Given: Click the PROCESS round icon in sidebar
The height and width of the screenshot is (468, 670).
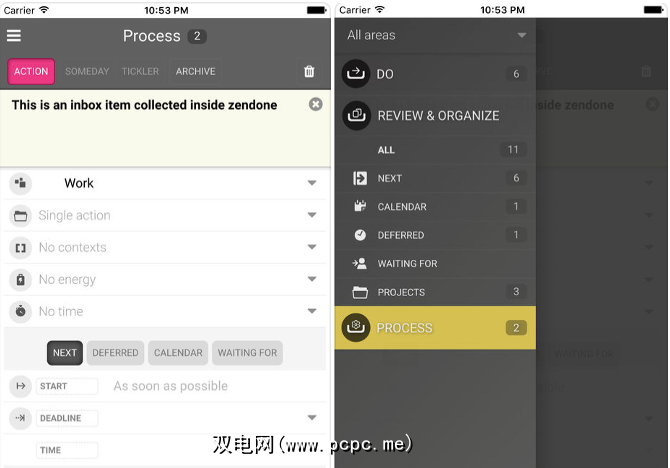Looking at the screenshot, I should point(356,328).
